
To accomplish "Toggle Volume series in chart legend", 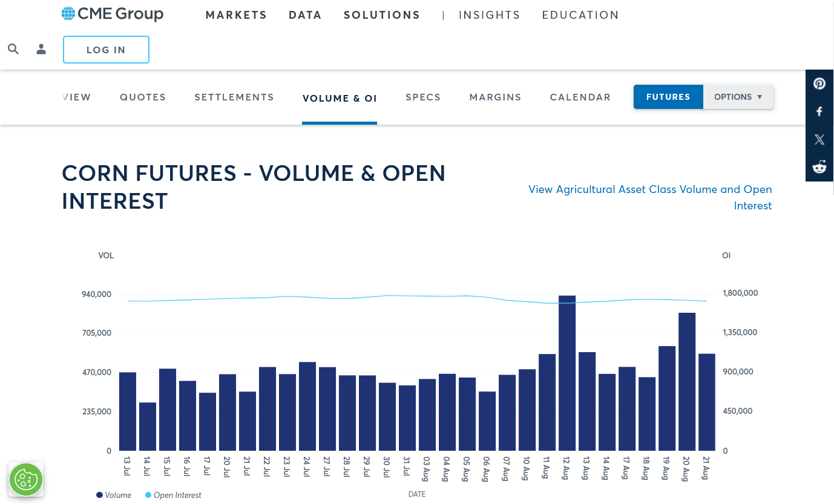I will pos(114,495).
